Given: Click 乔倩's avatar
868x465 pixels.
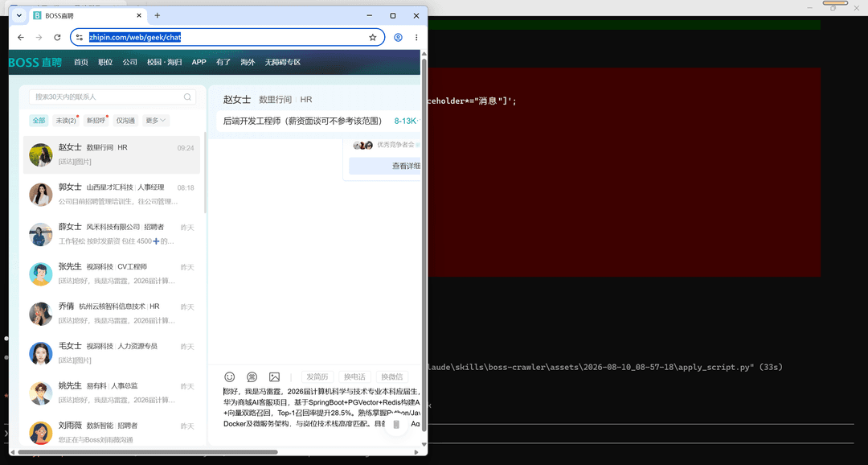Looking at the screenshot, I should point(41,314).
